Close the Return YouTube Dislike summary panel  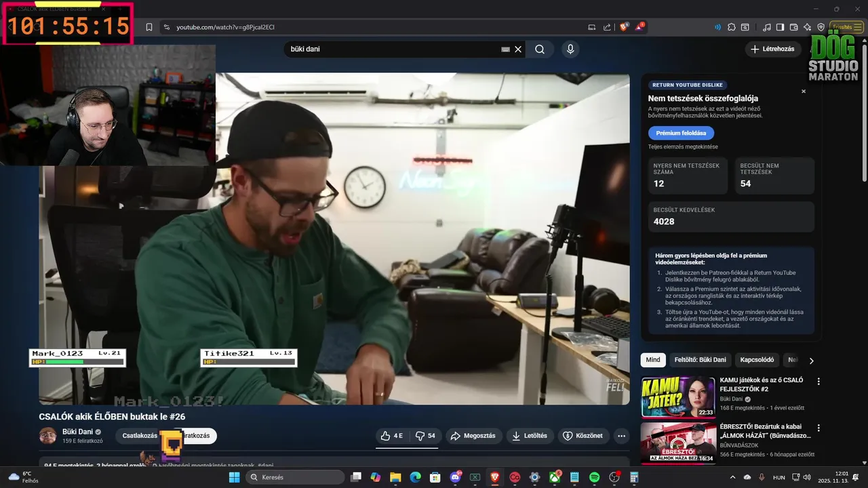tap(804, 91)
